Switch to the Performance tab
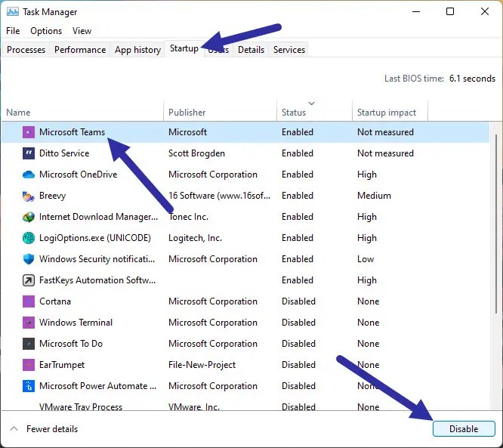Image resolution: width=503 pixels, height=448 pixels. coord(80,50)
